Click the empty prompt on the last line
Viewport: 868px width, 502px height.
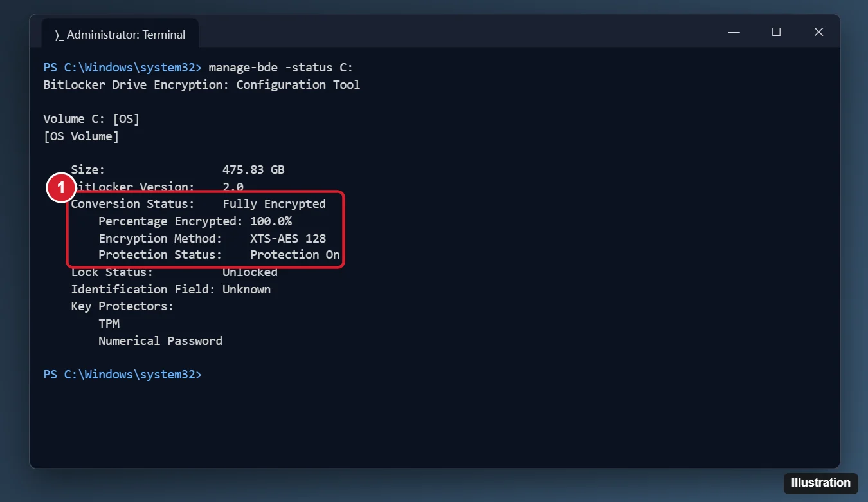[x=122, y=375]
